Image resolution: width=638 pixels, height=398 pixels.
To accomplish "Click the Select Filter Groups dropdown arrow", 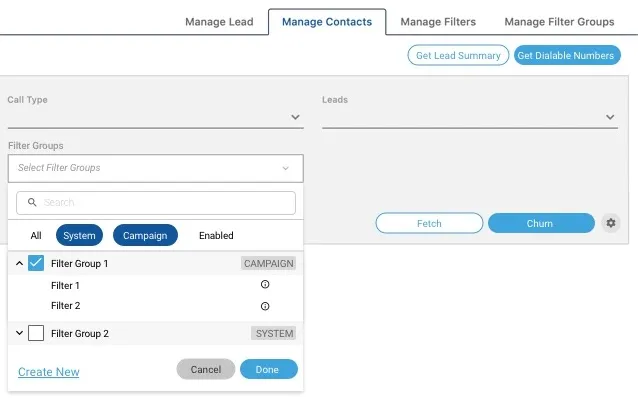I will (x=286, y=168).
